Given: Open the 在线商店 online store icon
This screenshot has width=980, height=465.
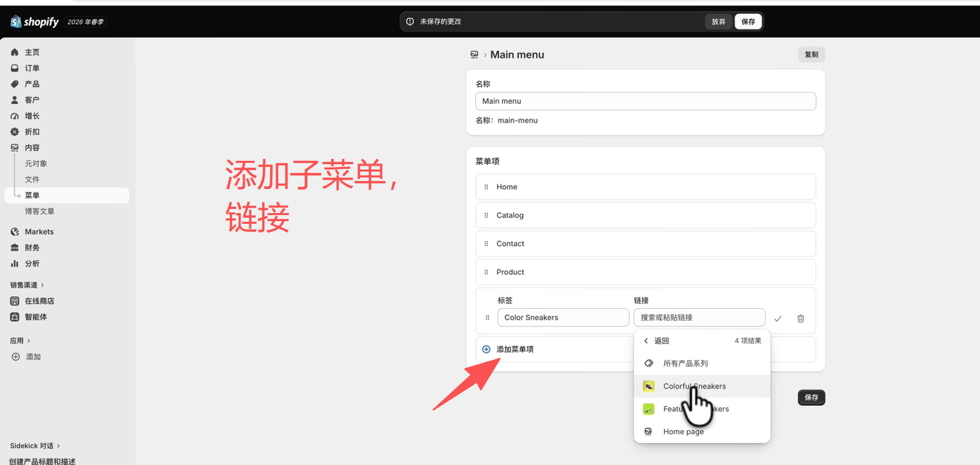Looking at the screenshot, I should coord(15,301).
